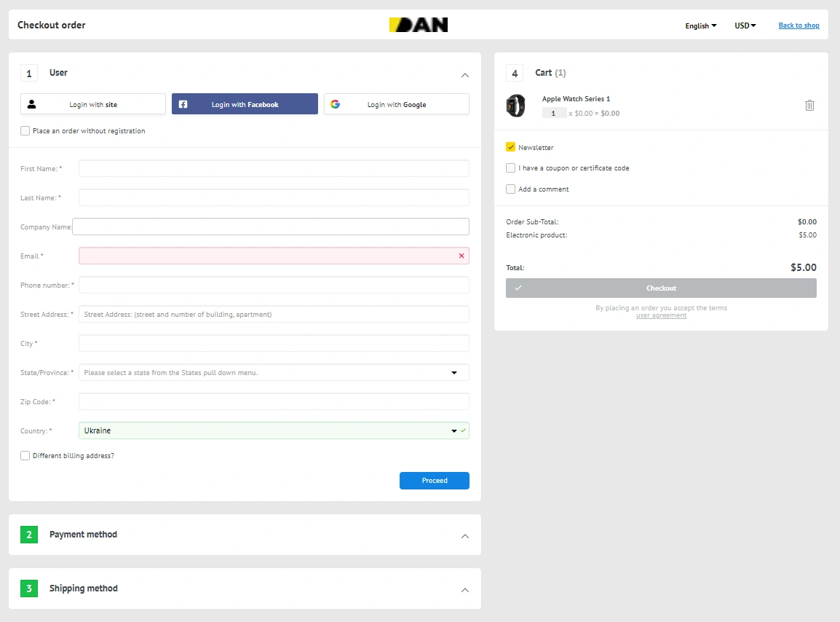Log in with Google
Image resolution: width=840 pixels, height=622 pixels.
pos(396,104)
